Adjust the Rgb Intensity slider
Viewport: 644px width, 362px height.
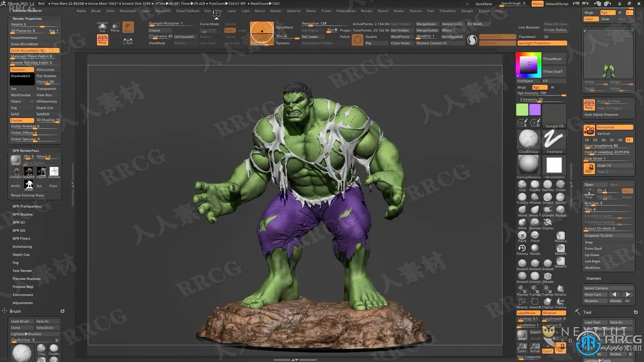[542, 94]
